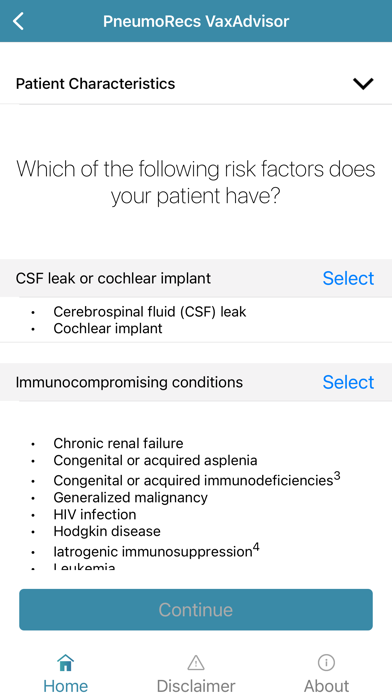Tap the back arrow icon
The width and height of the screenshot is (392, 696).
(x=18, y=21)
